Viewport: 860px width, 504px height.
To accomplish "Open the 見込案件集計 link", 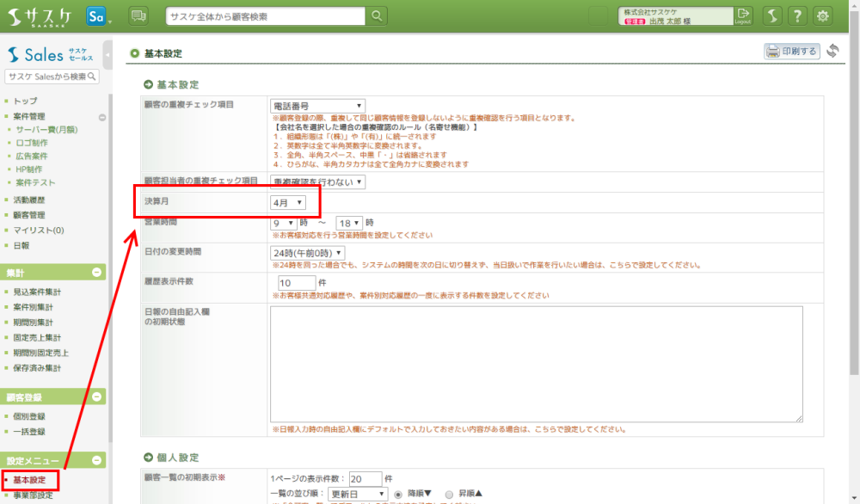I will click(x=37, y=292).
